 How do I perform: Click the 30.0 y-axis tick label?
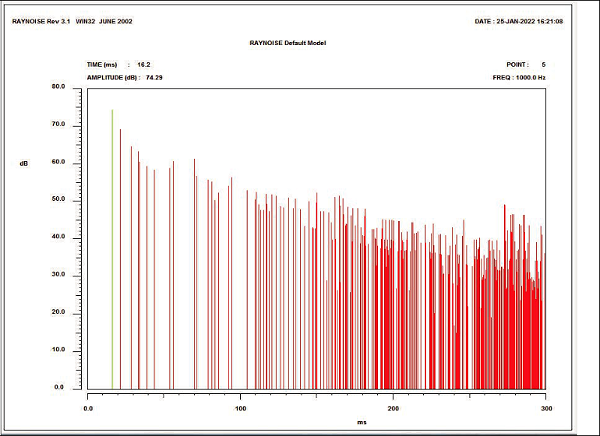point(58,275)
